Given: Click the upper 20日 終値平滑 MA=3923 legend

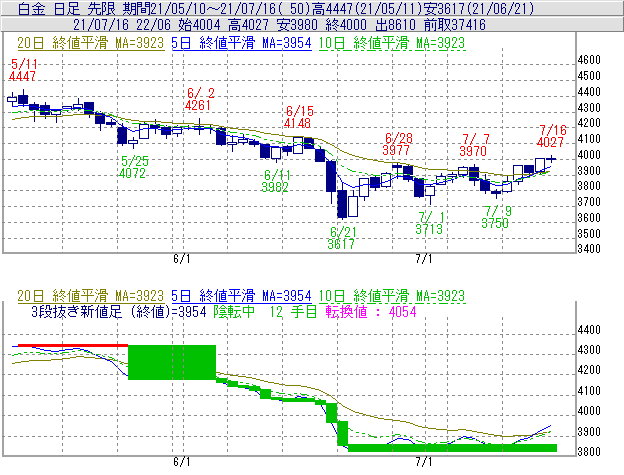Looking at the screenshot, I should tap(91, 43).
